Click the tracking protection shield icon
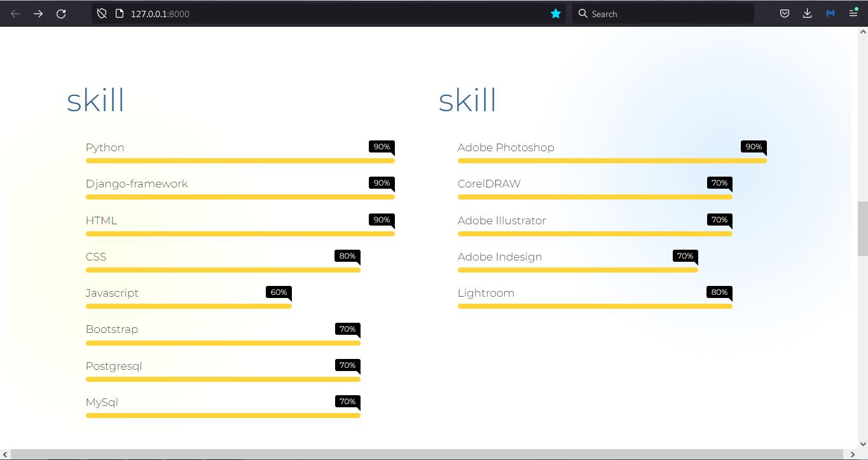868x460 pixels. [102, 13]
